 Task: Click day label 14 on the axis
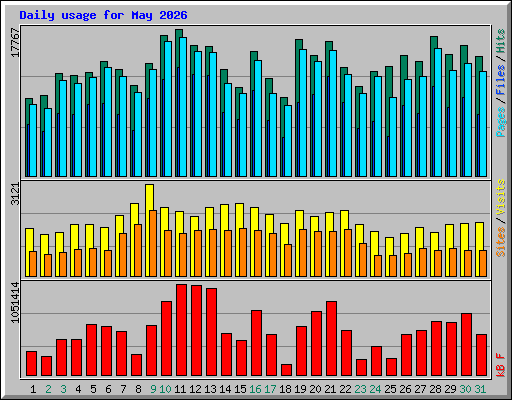[x=225, y=389]
